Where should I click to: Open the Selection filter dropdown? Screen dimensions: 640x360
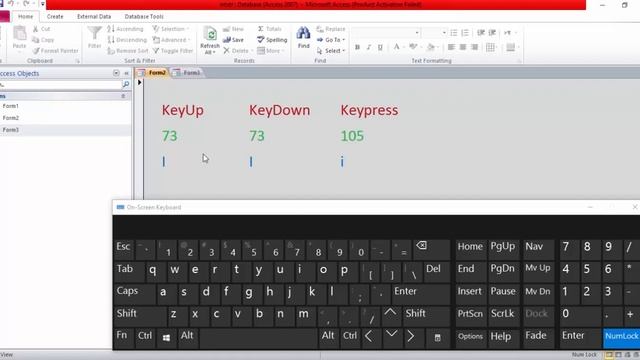pyautogui.click(x=171, y=29)
